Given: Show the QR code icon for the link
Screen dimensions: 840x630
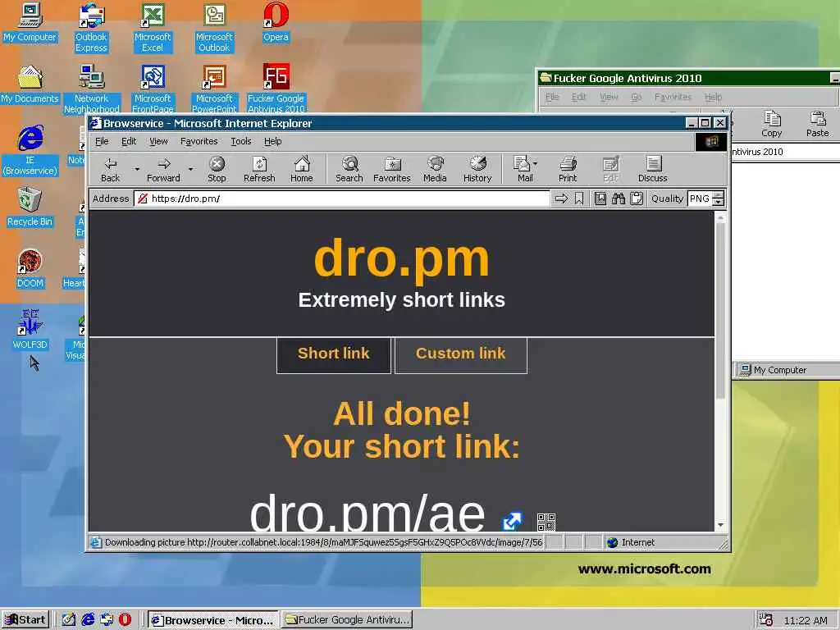Looking at the screenshot, I should (546, 521).
